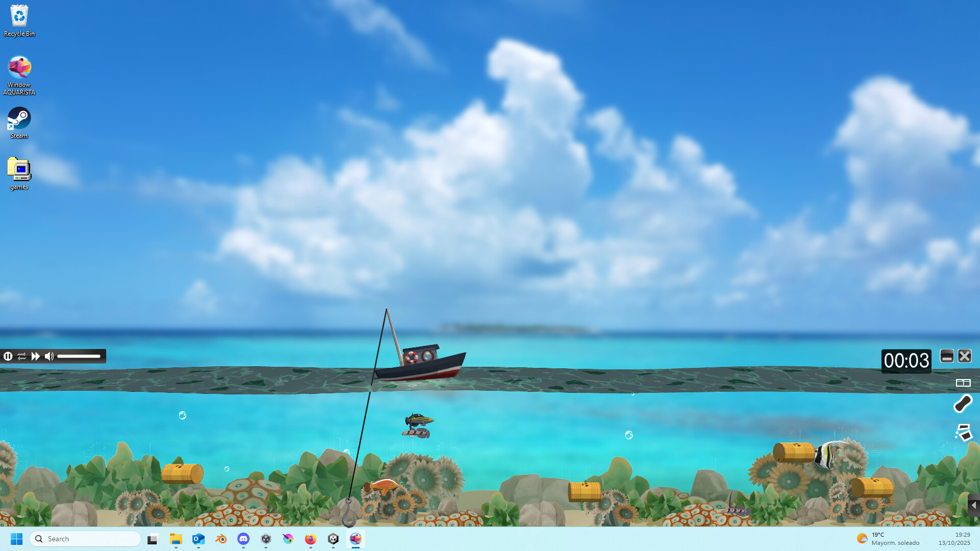Fast-forward the aquarium simulation

pos(35,356)
